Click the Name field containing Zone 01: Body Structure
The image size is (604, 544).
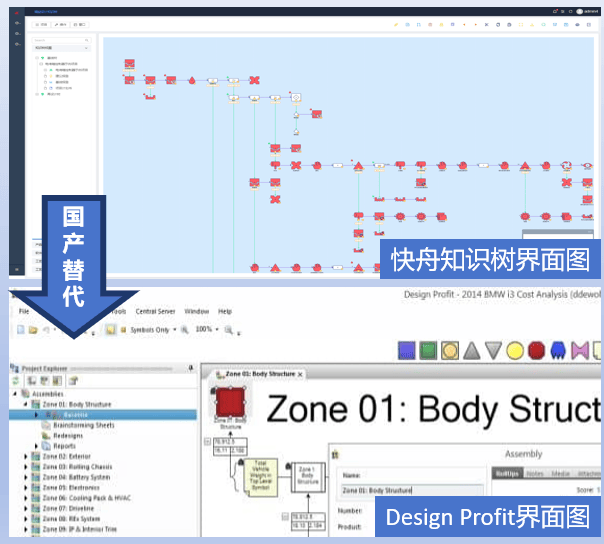click(412, 490)
